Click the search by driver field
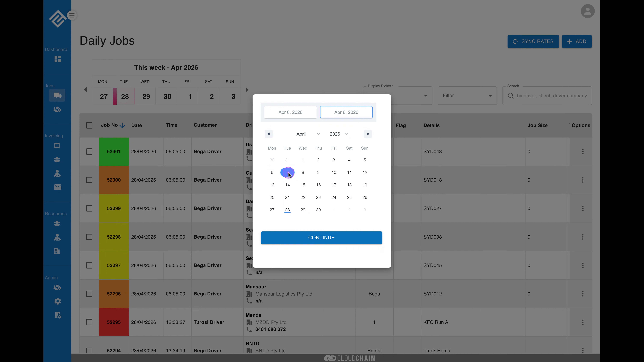 coord(547,96)
